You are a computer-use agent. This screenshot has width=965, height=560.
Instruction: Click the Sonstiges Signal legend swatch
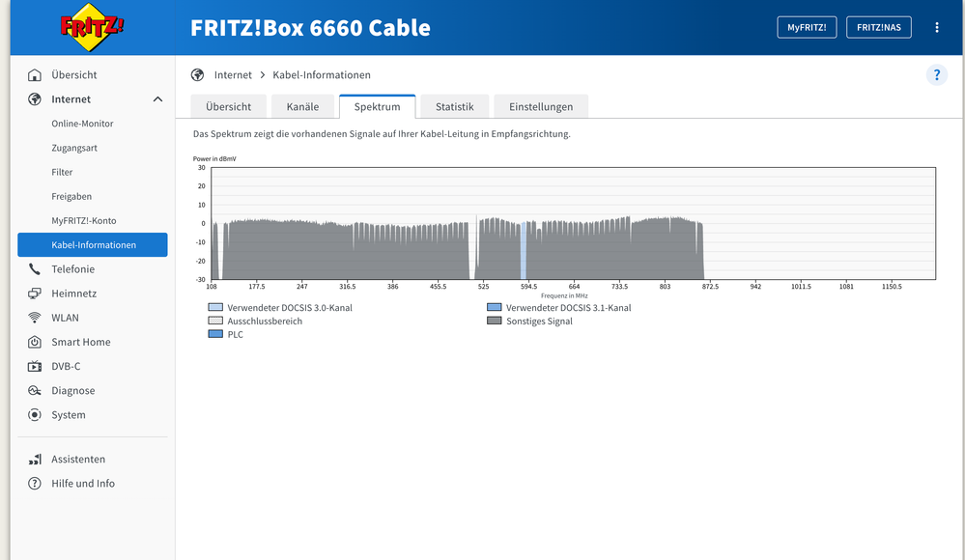tap(495, 321)
